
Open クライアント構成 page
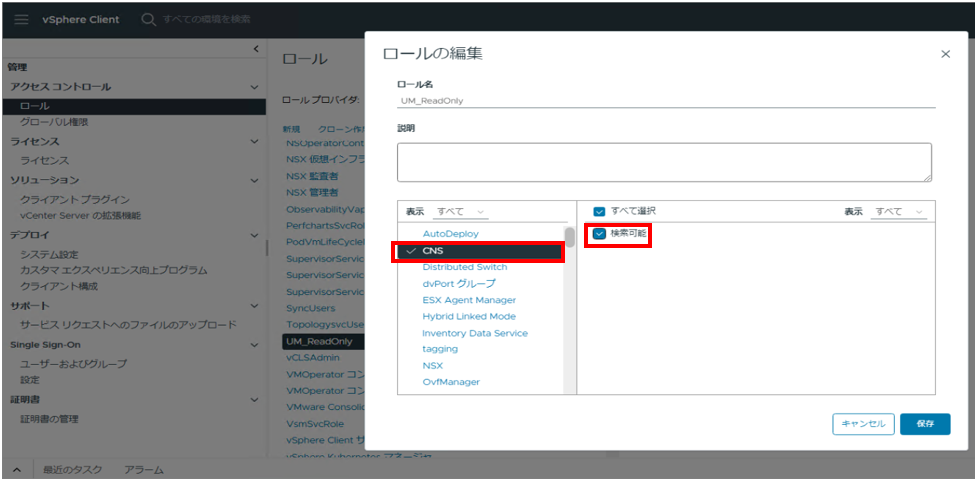(x=59, y=286)
